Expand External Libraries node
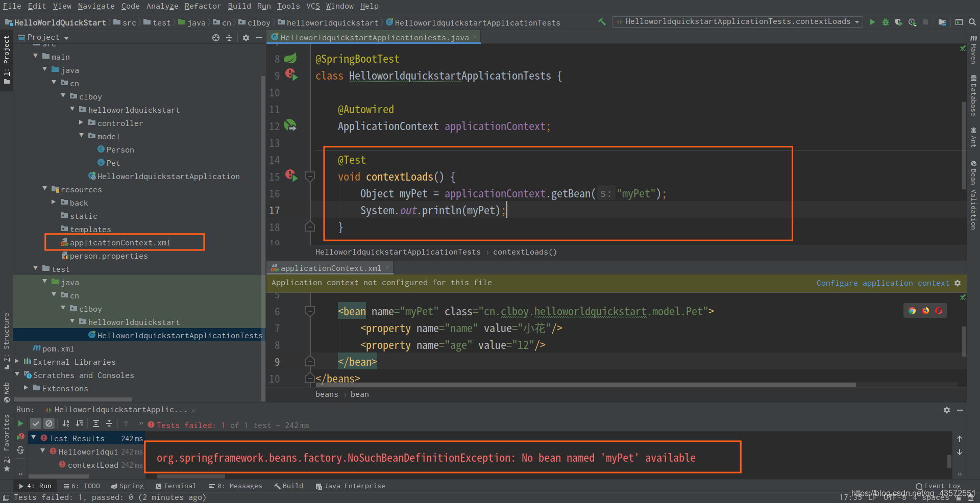Screen dimensions: 980x503 point(17,361)
